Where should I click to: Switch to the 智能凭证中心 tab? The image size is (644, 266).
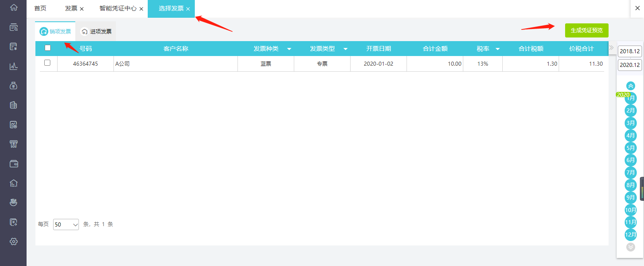(118, 8)
